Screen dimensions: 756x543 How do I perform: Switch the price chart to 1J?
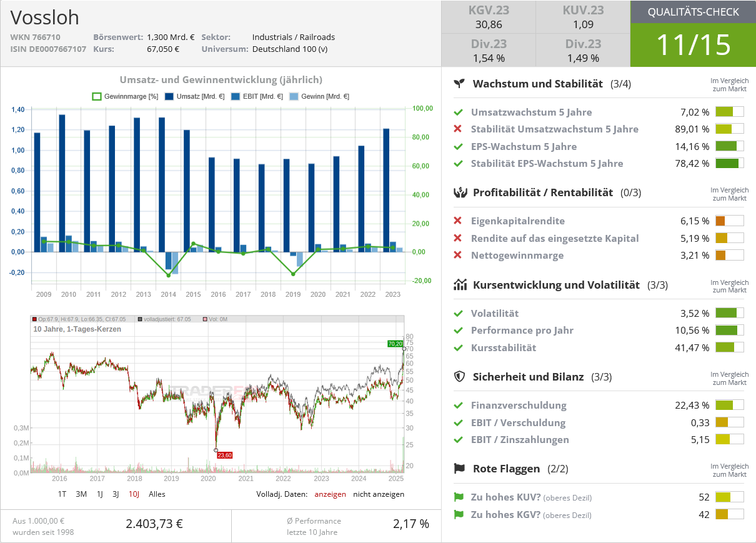pyautogui.click(x=99, y=494)
